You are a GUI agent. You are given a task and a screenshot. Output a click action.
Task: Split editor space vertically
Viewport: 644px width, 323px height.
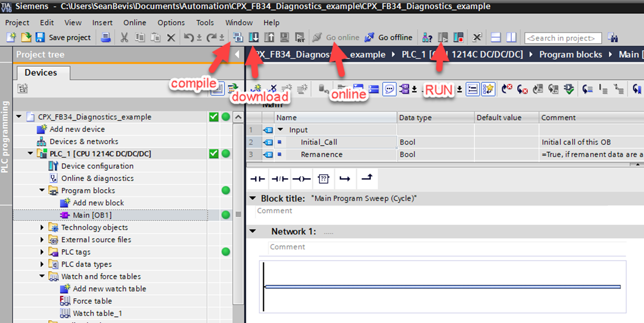pos(511,37)
